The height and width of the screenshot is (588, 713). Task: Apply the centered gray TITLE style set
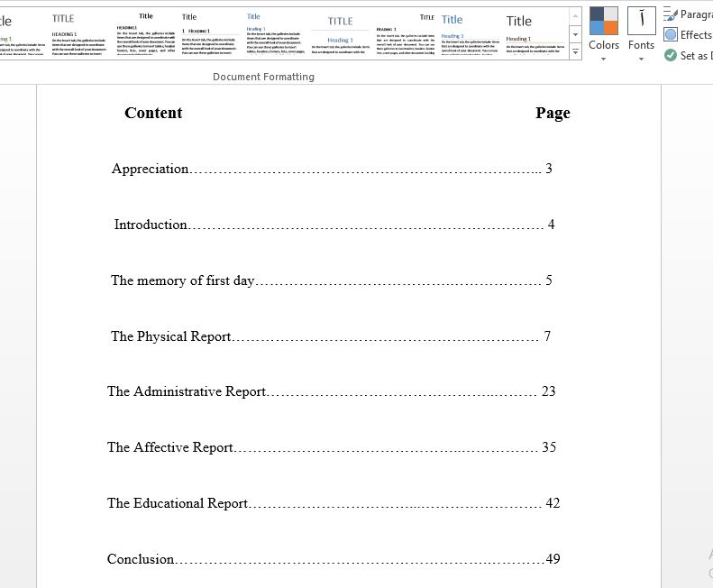point(340,34)
